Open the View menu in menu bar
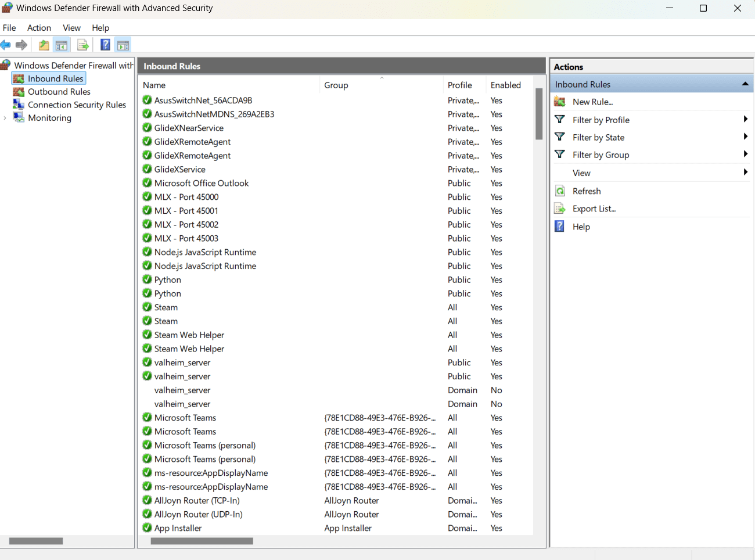755x560 pixels. (71, 28)
